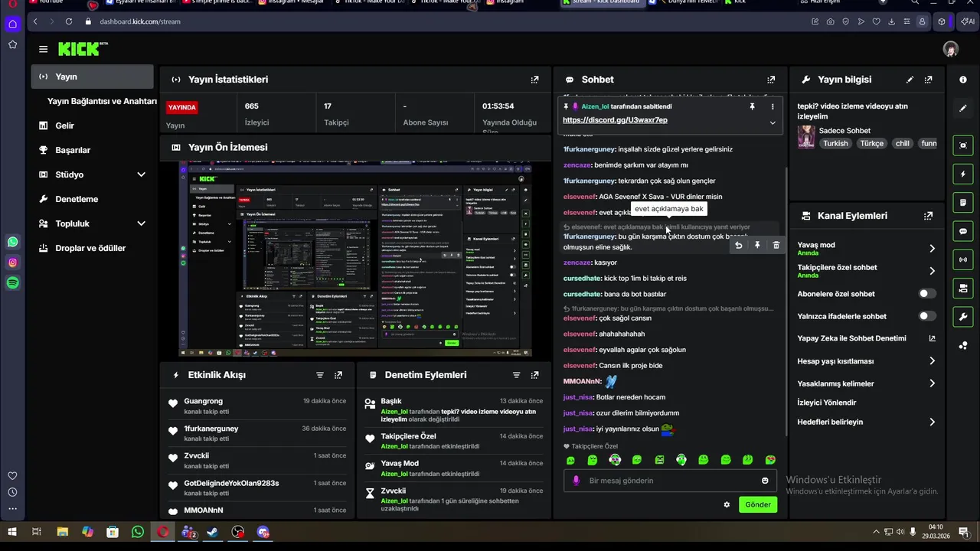Select Yayın in the left menu
This screenshot has height=551, width=980.
coord(93,77)
